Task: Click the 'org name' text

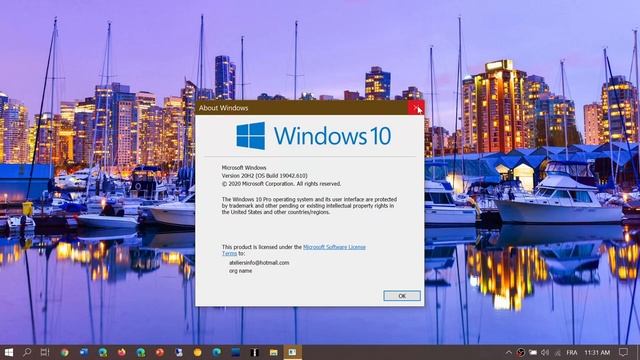Action: (240, 271)
